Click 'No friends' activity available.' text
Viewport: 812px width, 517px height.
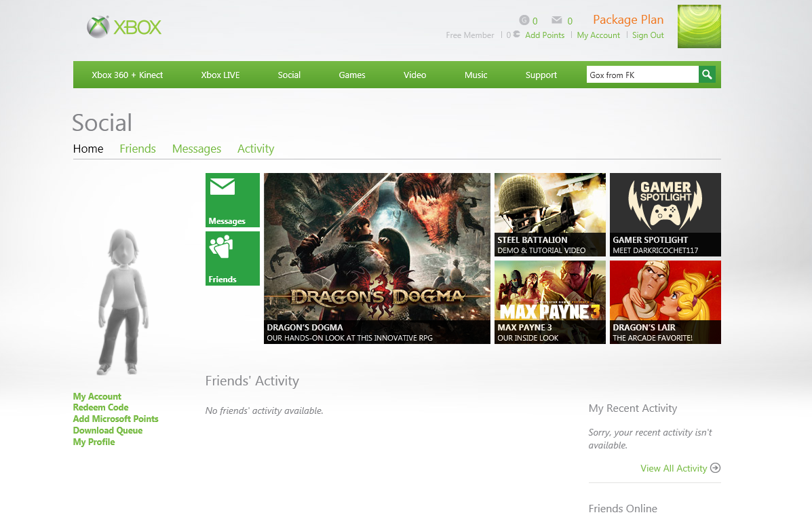pyautogui.click(x=264, y=410)
